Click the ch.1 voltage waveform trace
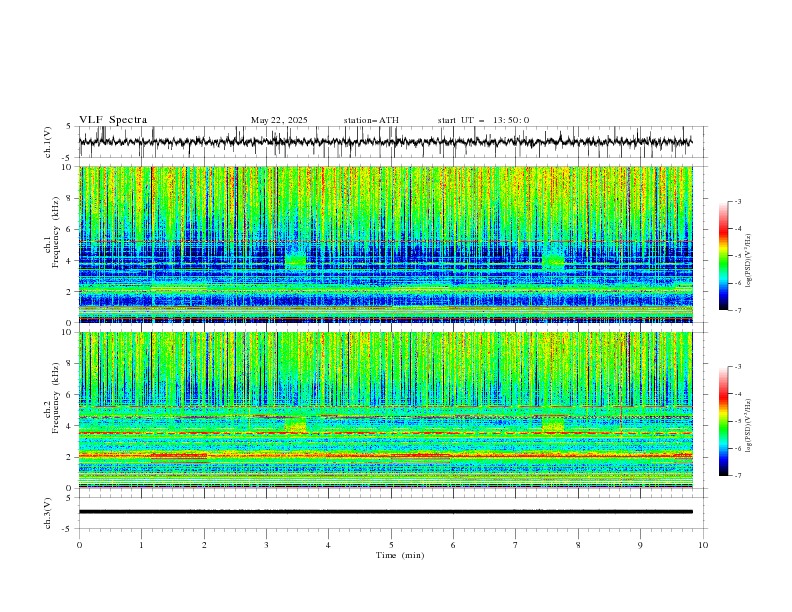Image resolution: width=792 pixels, height=612 pixels. [x=386, y=142]
